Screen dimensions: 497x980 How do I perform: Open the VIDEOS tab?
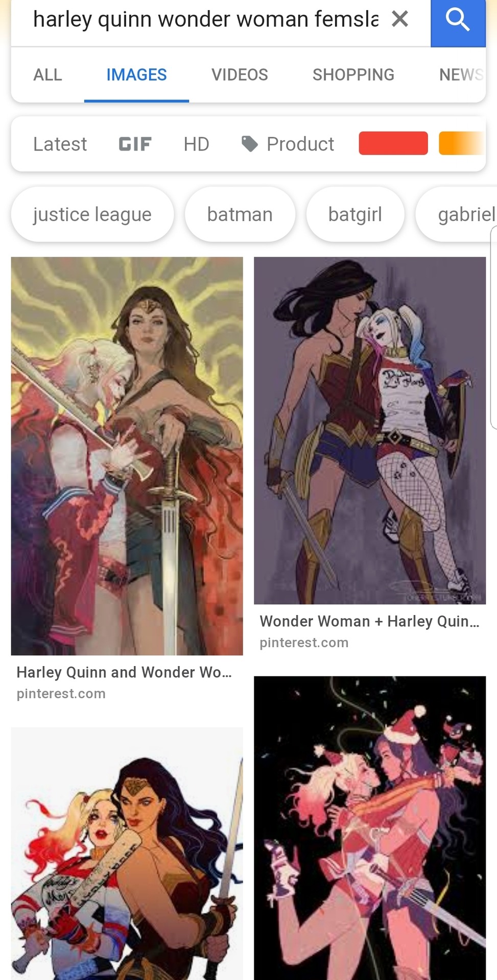click(x=240, y=75)
